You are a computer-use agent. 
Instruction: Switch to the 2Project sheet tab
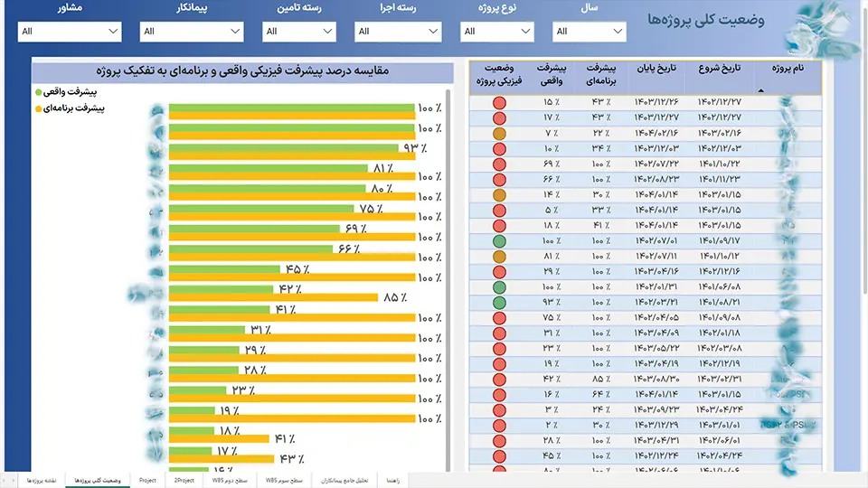pos(184,480)
